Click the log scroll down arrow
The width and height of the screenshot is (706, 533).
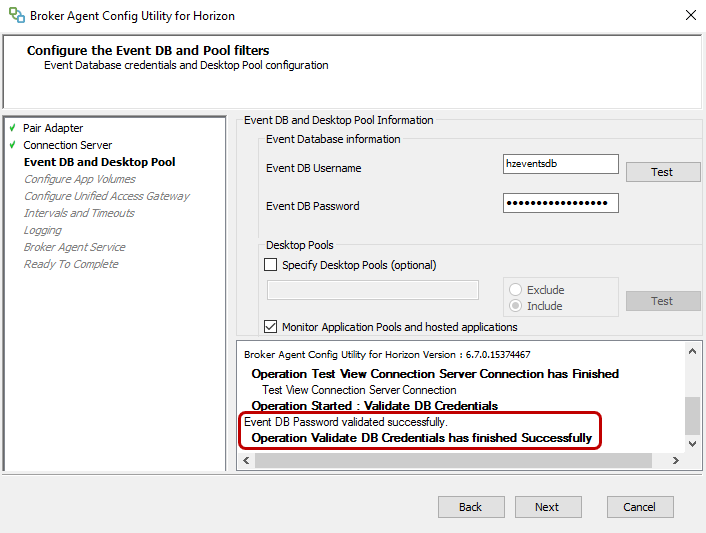(692, 443)
